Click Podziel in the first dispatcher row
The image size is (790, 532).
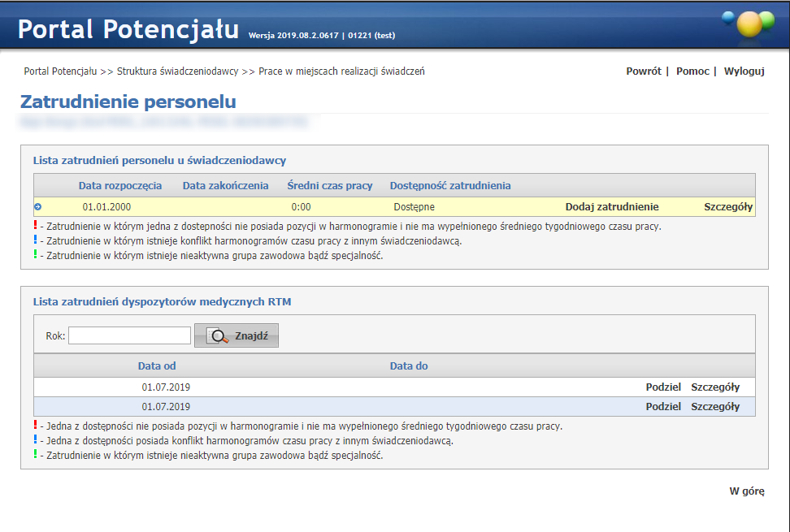coord(663,387)
